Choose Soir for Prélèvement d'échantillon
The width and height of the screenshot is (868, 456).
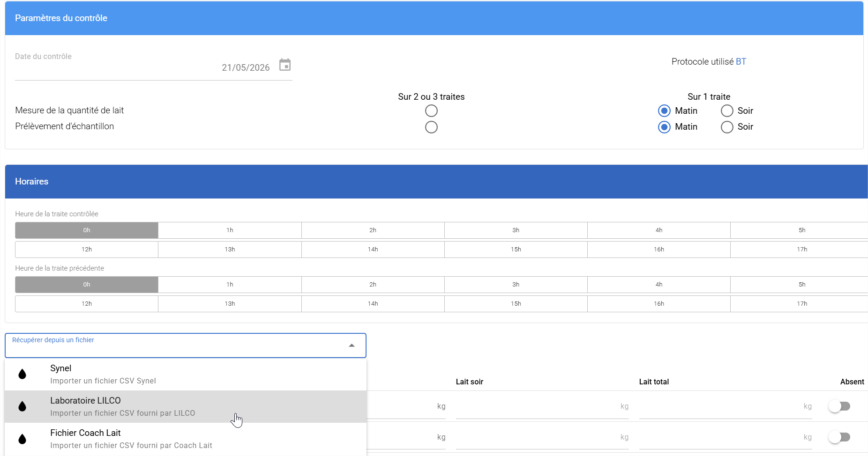(727, 127)
